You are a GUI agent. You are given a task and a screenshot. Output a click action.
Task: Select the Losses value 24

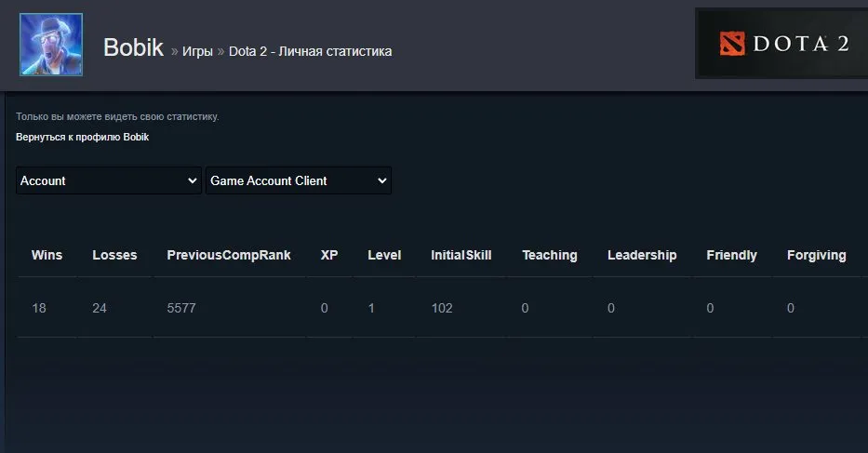[100, 308]
